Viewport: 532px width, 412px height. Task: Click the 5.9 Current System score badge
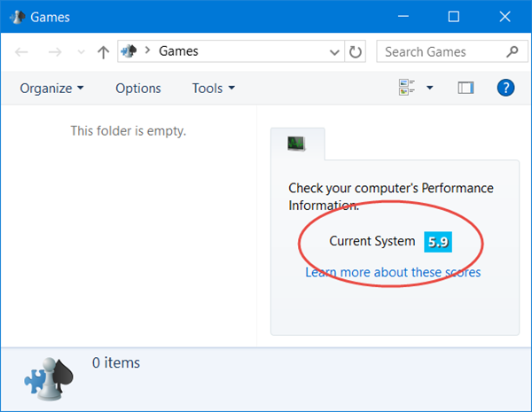438,241
